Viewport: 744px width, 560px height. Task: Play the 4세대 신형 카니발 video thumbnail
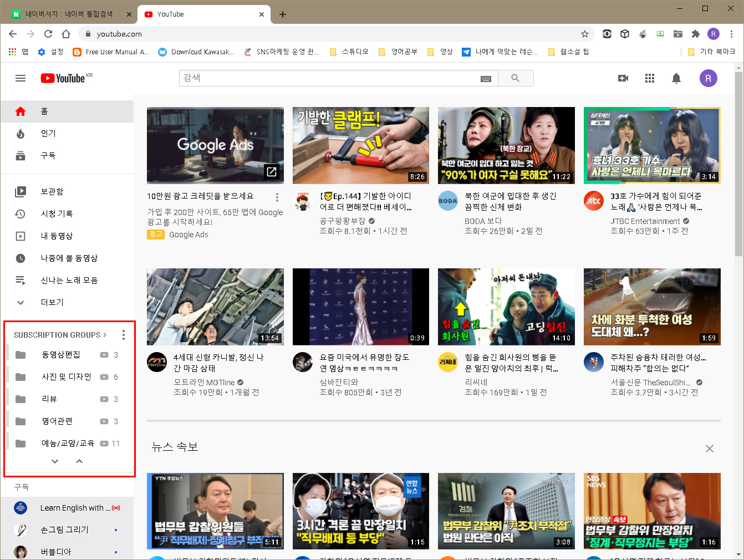click(x=215, y=307)
